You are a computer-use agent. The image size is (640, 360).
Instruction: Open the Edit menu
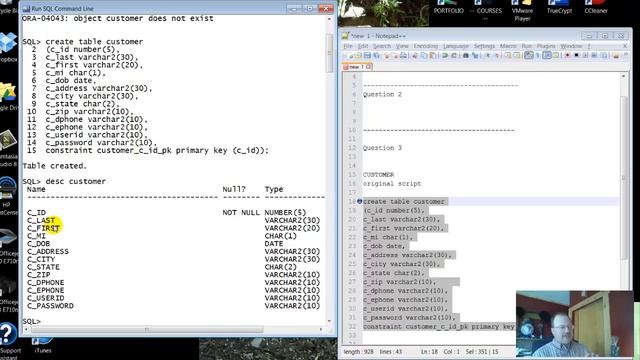tap(363, 46)
